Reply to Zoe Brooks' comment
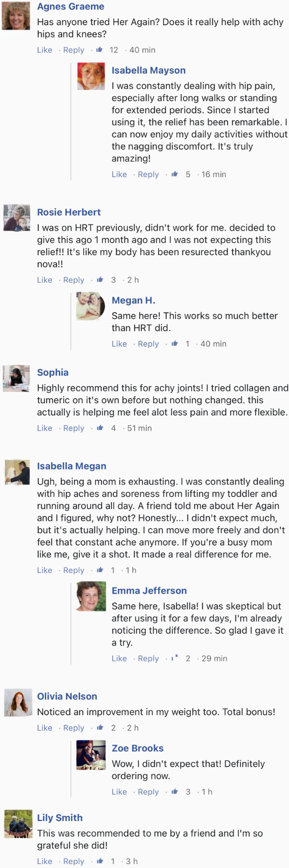The image size is (289, 868). pos(148,792)
